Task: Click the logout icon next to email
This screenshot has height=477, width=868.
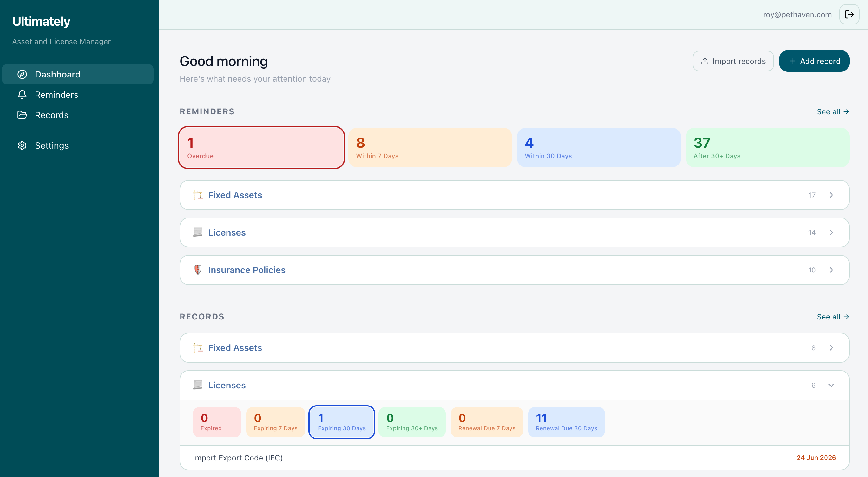Action: [x=850, y=14]
